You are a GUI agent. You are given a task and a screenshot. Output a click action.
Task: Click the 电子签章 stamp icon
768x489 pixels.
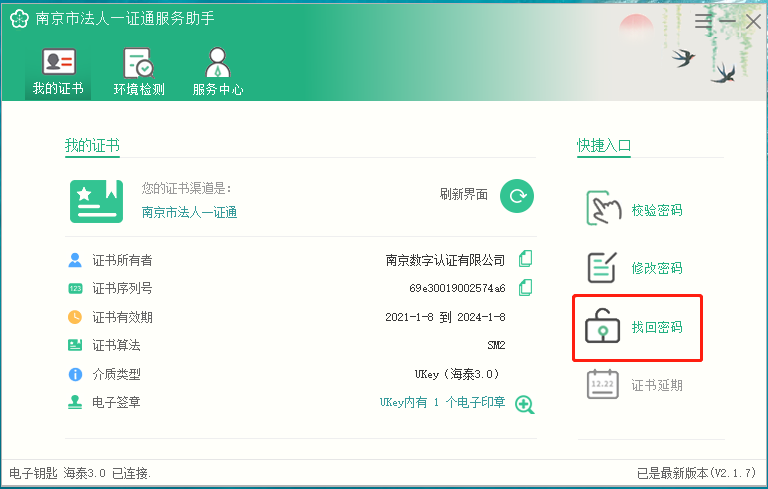tap(75, 402)
